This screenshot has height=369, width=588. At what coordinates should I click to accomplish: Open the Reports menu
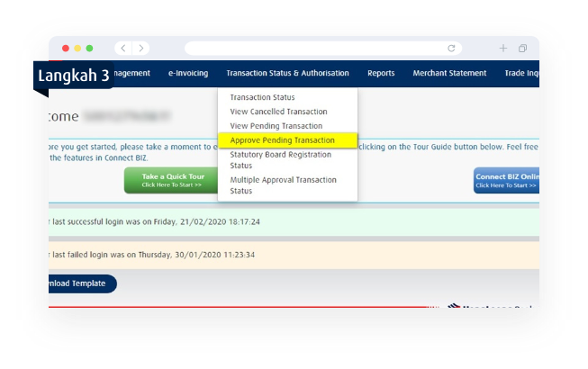(x=381, y=73)
